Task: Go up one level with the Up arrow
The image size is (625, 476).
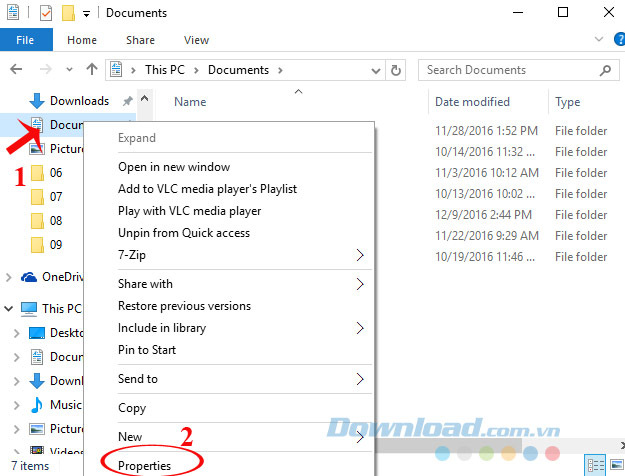Action: click(92, 69)
